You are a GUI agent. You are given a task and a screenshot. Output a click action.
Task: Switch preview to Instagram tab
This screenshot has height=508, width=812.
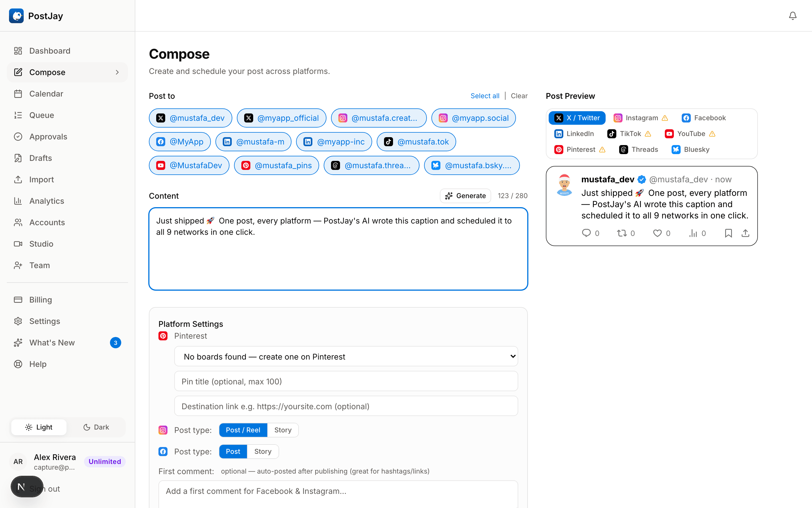point(641,118)
